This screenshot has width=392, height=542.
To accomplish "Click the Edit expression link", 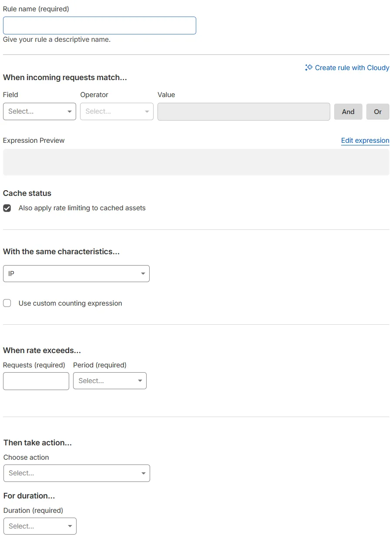I will pos(365,140).
